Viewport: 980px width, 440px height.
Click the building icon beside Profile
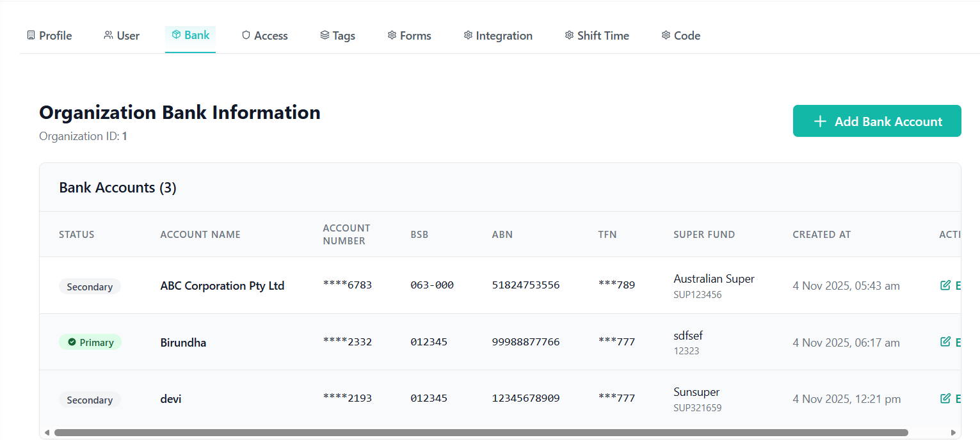point(31,35)
